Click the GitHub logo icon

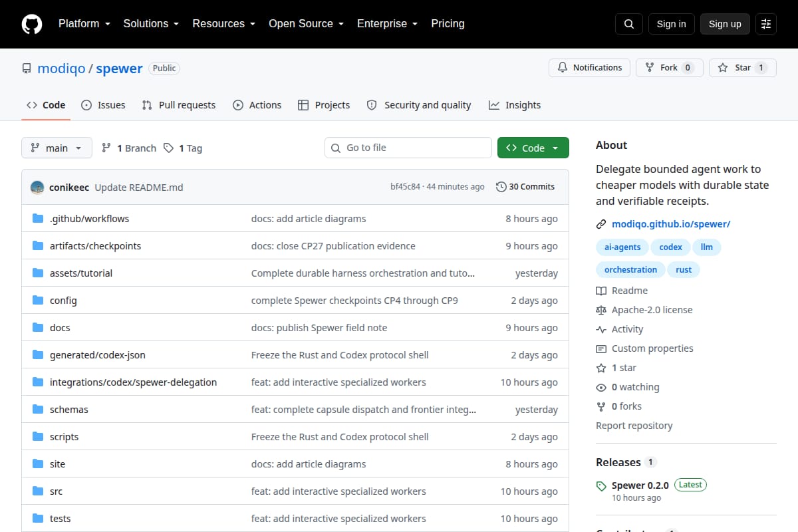coord(32,24)
